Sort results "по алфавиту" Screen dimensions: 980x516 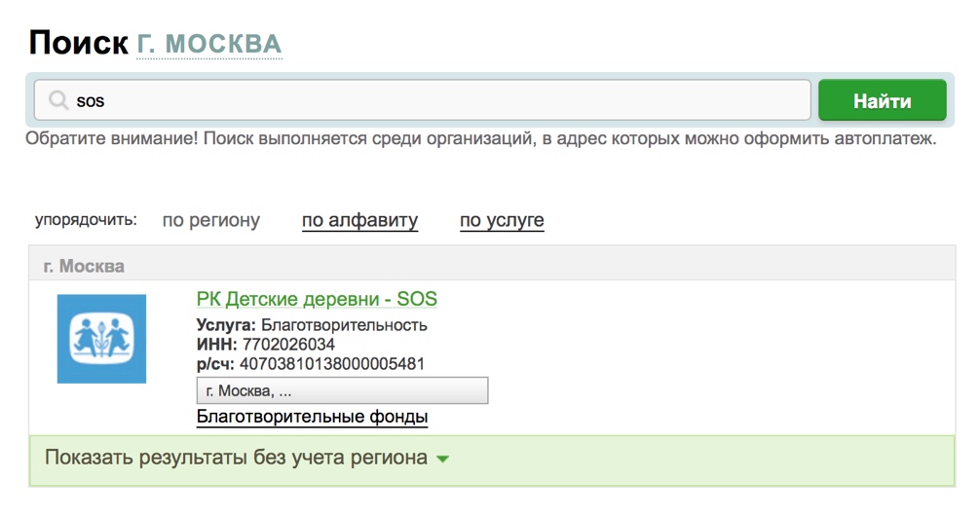click(359, 220)
